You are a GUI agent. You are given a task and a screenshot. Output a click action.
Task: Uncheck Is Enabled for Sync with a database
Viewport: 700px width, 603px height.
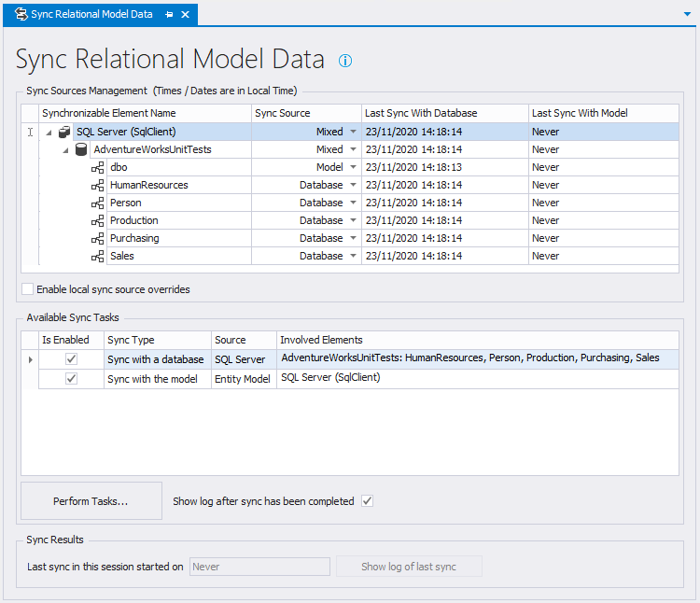pyautogui.click(x=71, y=359)
